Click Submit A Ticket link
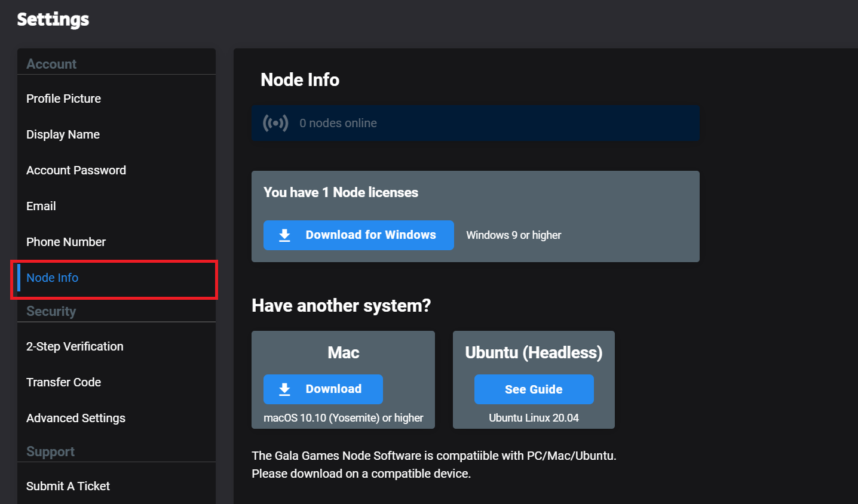 tap(68, 486)
